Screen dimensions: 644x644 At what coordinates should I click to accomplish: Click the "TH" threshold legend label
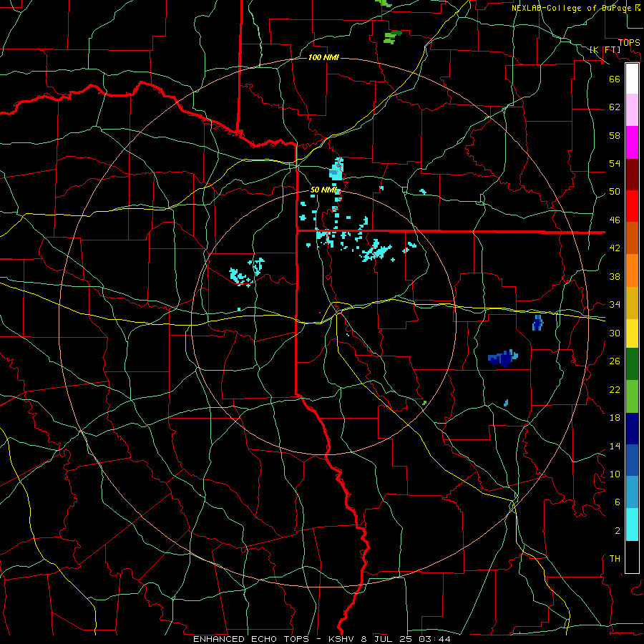[x=615, y=559]
